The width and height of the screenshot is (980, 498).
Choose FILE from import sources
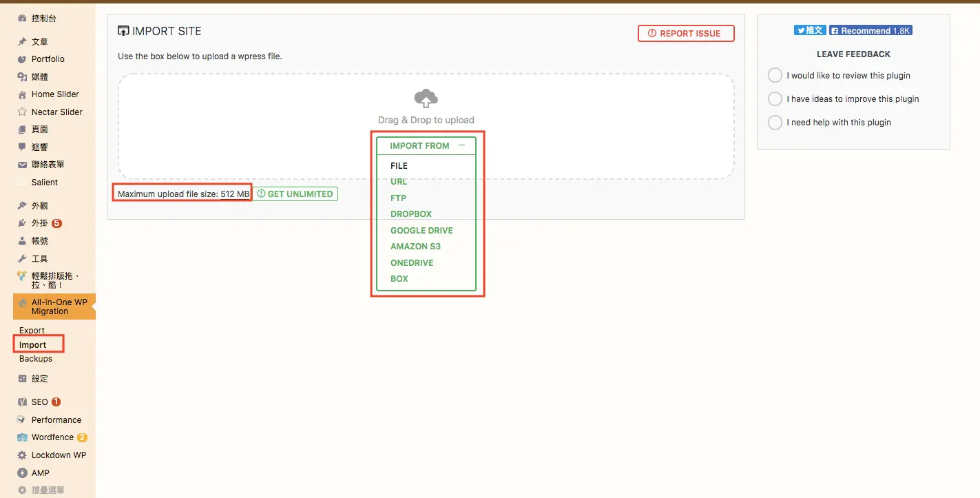tap(399, 166)
